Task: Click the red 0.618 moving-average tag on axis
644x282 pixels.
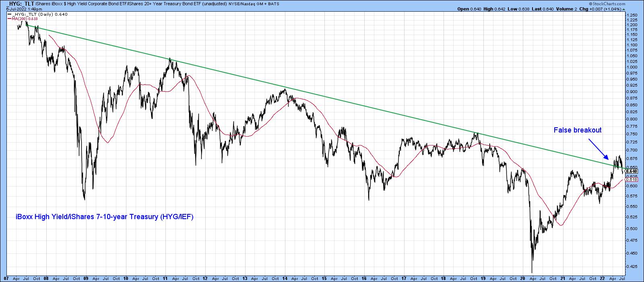Action: [632, 179]
